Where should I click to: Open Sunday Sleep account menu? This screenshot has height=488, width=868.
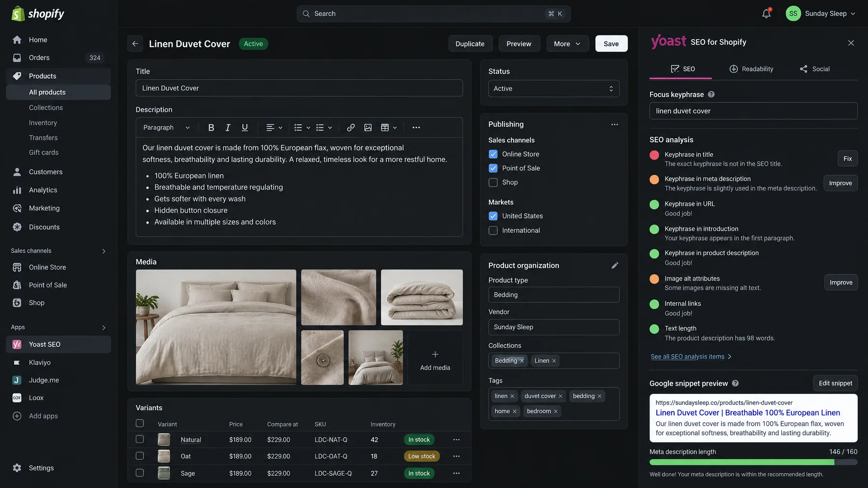click(821, 14)
